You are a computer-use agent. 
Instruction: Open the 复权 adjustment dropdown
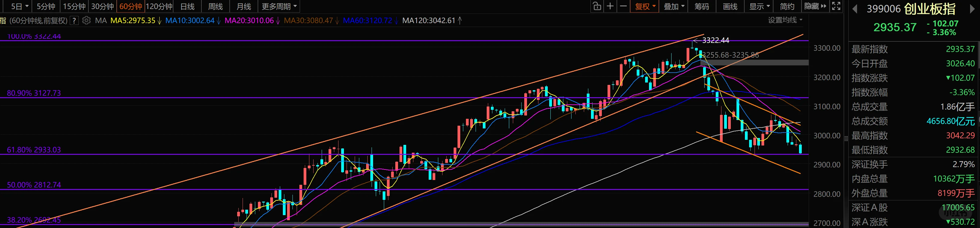pos(645,6)
